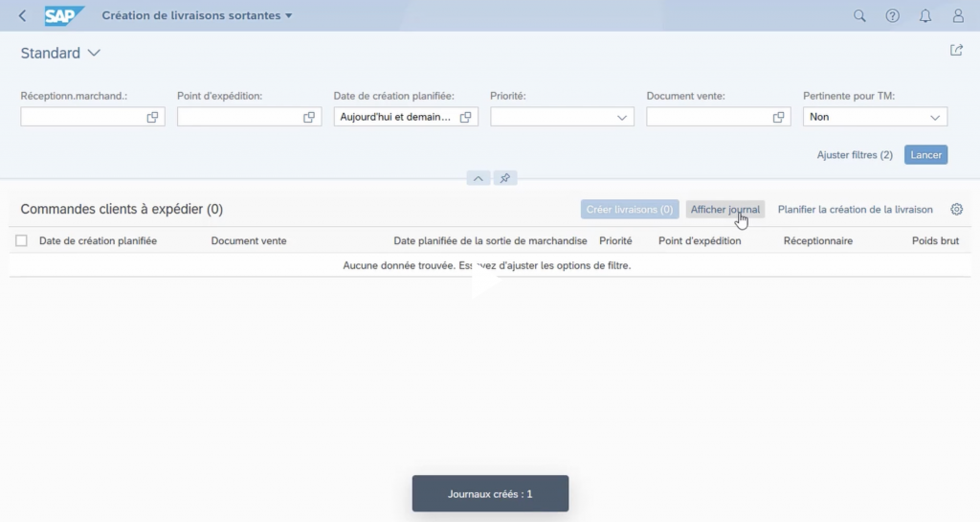The image size is (980, 522).
Task: Click the Document vente input field
Action: click(708, 117)
